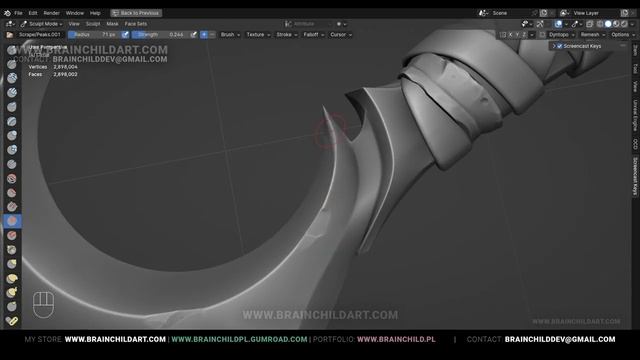Click the Radius slider
This screenshot has height=360, width=640.
[95, 35]
